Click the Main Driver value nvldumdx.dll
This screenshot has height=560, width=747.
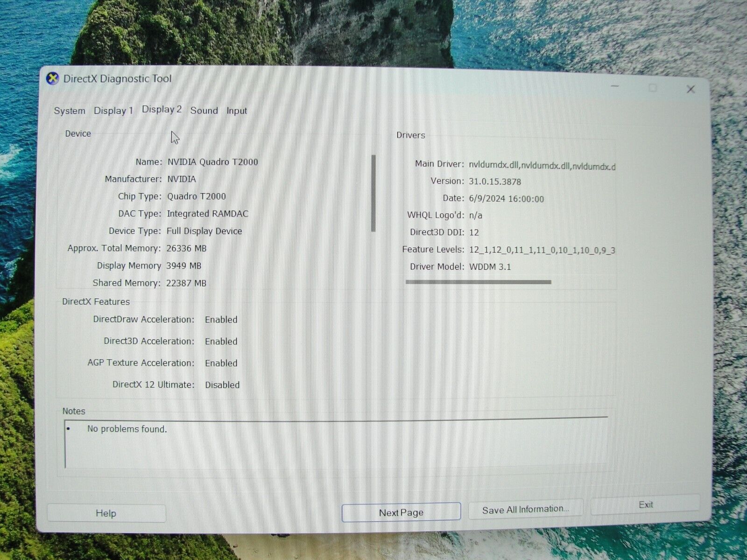point(542,166)
